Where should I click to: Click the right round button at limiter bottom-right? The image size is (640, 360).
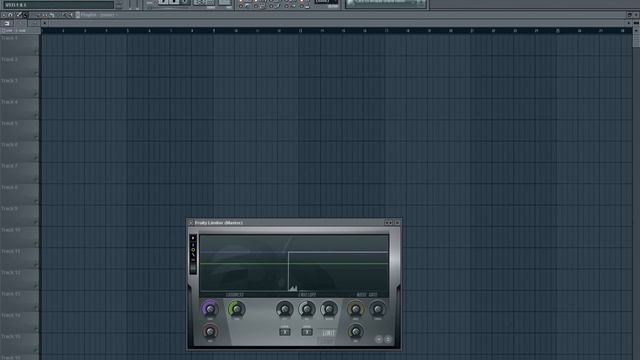tap(388, 339)
